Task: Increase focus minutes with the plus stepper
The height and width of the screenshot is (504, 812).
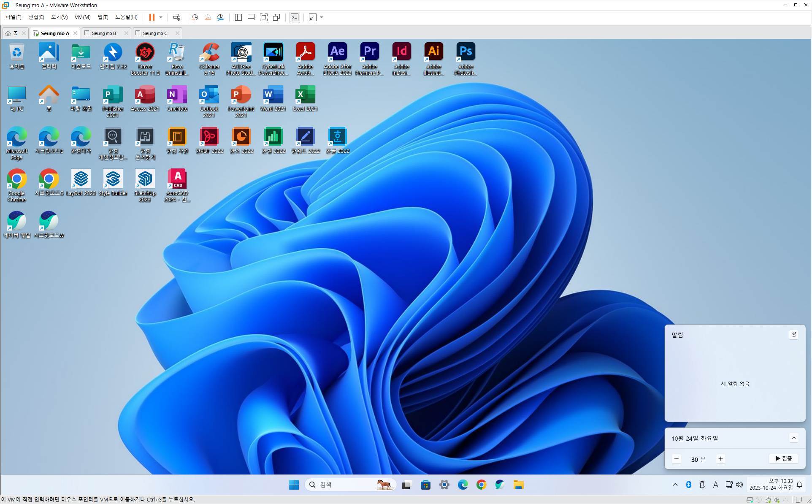Action: (x=720, y=459)
